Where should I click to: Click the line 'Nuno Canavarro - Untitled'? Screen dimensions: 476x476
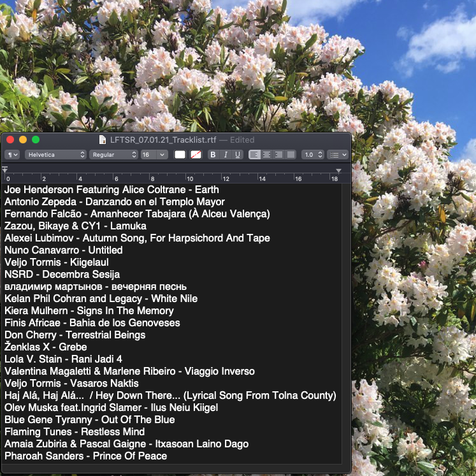pos(64,250)
